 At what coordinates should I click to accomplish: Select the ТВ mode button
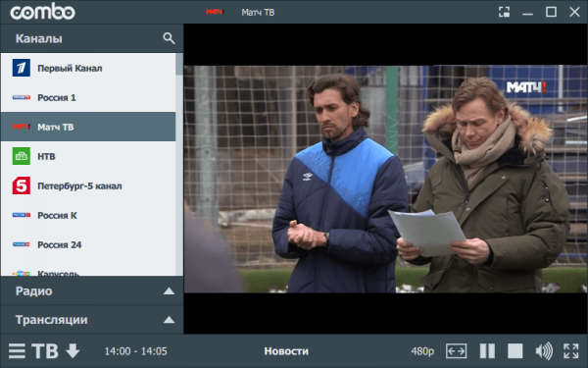(x=45, y=351)
